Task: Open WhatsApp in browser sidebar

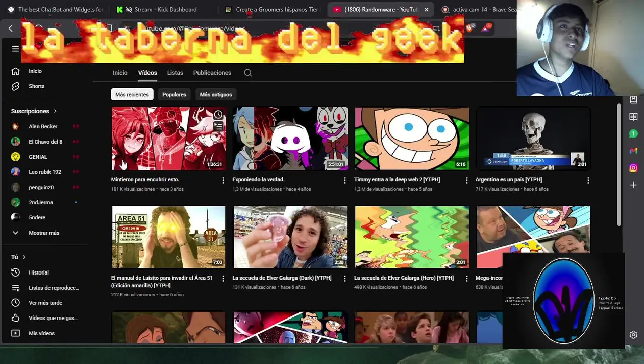Action: click(x=633, y=134)
